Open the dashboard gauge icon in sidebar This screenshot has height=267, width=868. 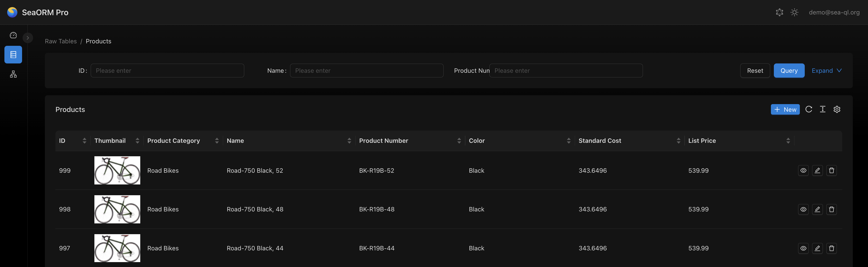(13, 35)
